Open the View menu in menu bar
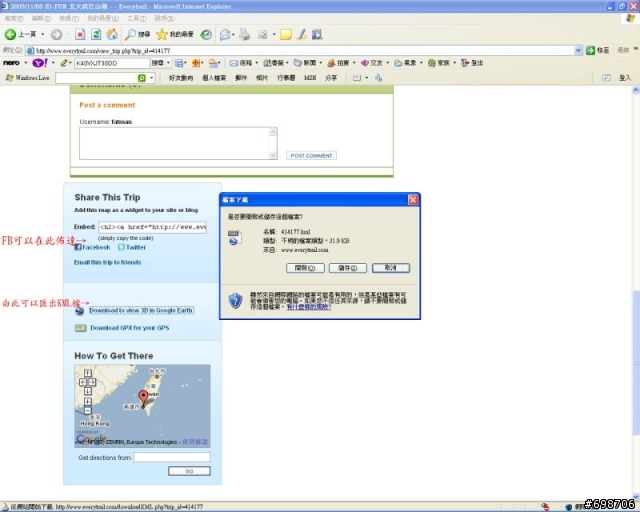Image resolution: width=640 pixels, height=512 pixels. 69,19
